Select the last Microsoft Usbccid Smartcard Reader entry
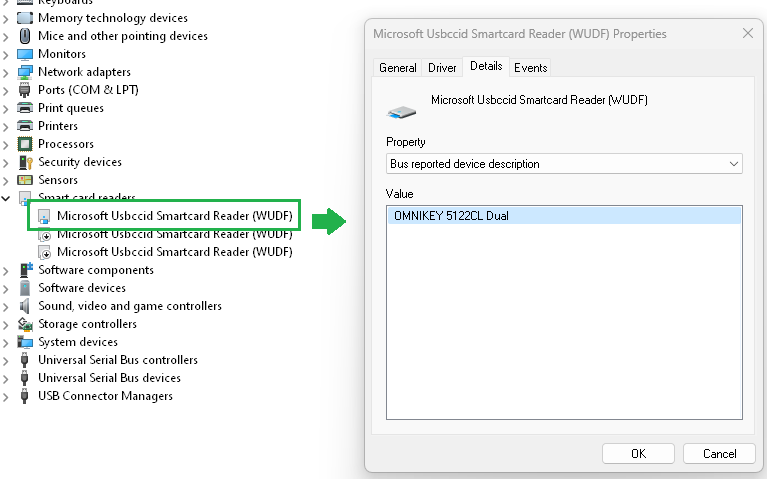The image size is (767, 479). pos(174,252)
